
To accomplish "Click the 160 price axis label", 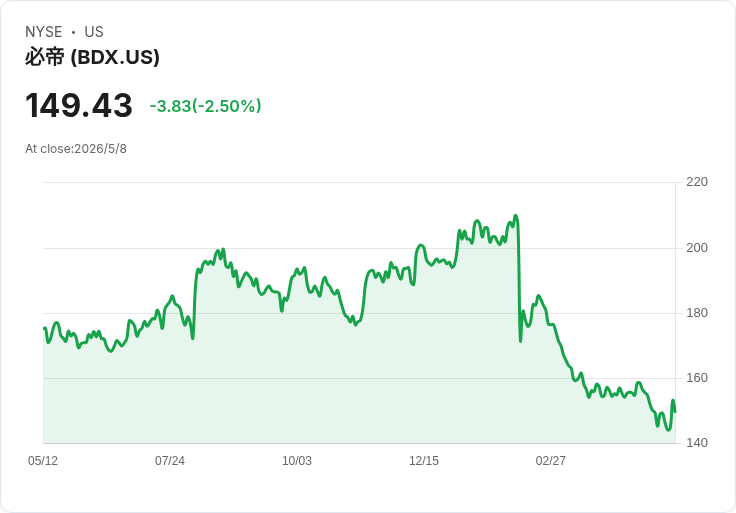I will [x=697, y=378].
